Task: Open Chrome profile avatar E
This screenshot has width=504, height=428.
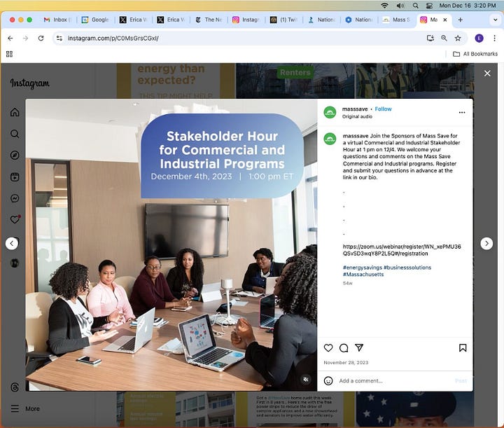Action: click(479, 39)
